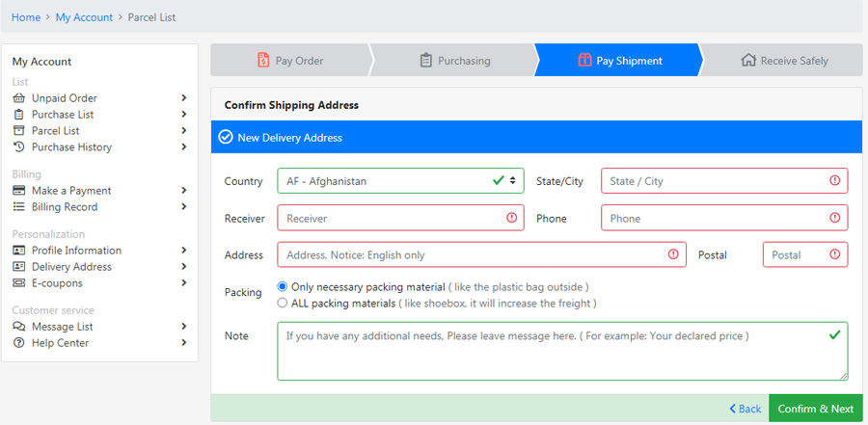This screenshot has height=425, width=868.
Task: Click the Billing Record list icon
Action: coord(19,206)
